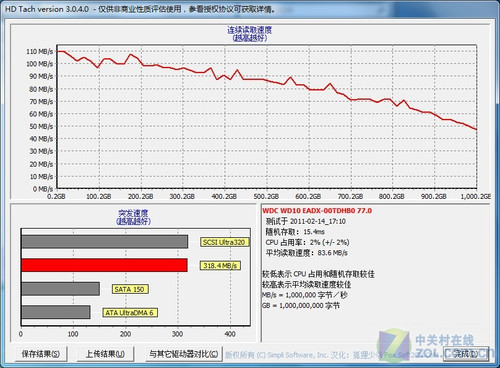
Task: Click the 保存结果(S) button
Action: pyautogui.click(x=41, y=354)
